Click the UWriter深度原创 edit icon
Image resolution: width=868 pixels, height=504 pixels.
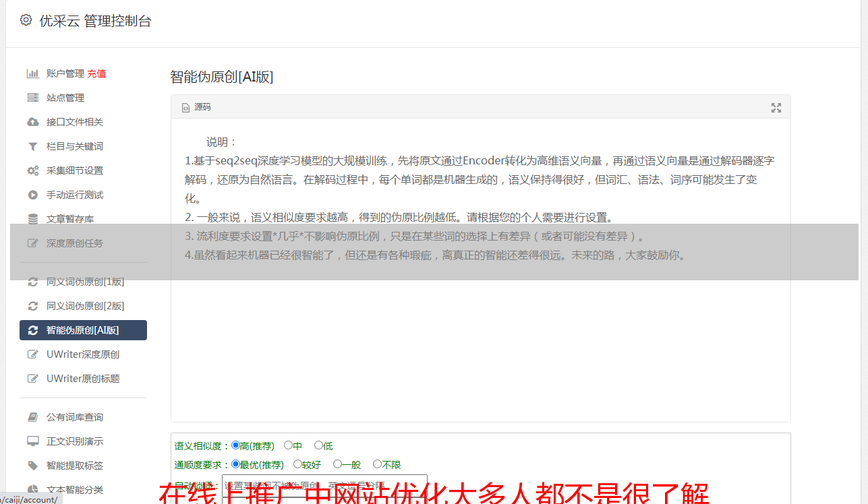point(32,354)
